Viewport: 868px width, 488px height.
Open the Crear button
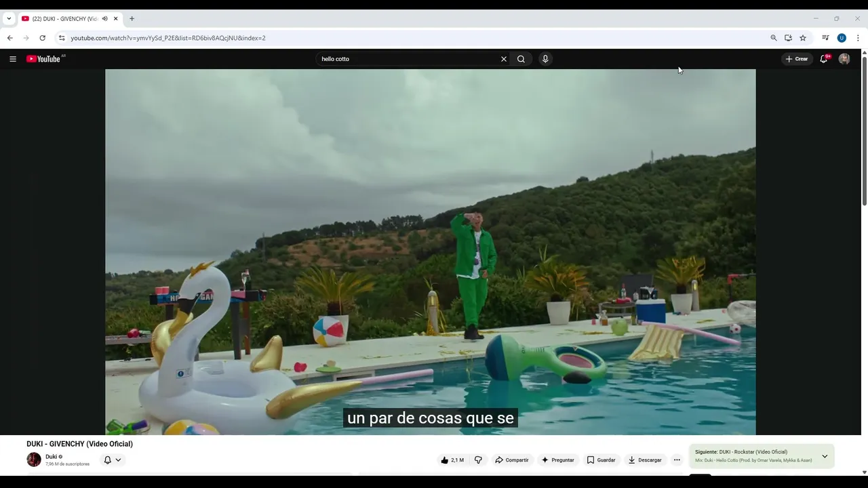797,59
